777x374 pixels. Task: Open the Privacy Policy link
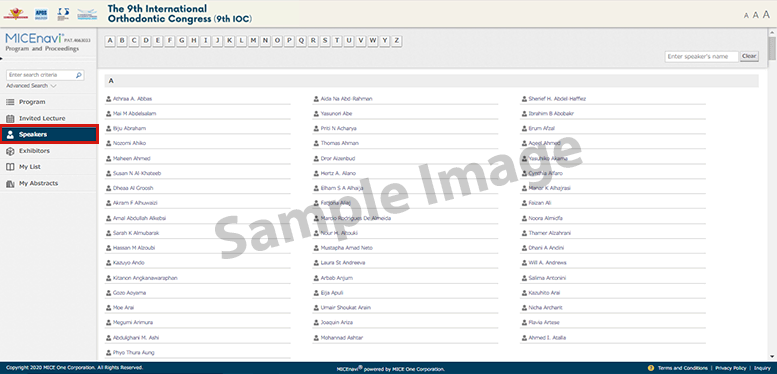(x=730, y=368)
